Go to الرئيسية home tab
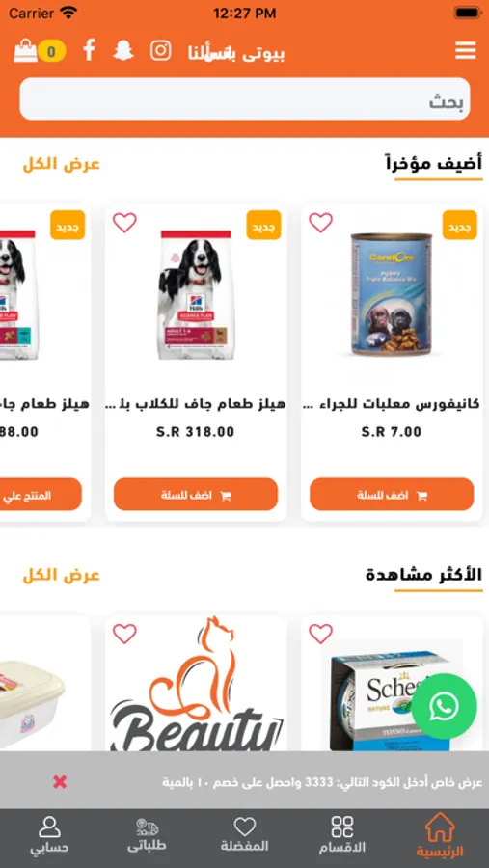The height and width of the screenshot is (868, 489). click(440, 835)
